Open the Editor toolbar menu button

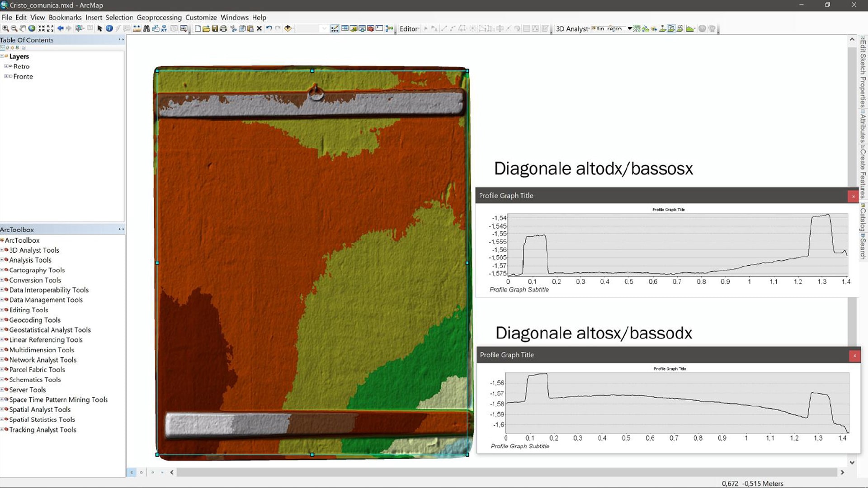410,28
